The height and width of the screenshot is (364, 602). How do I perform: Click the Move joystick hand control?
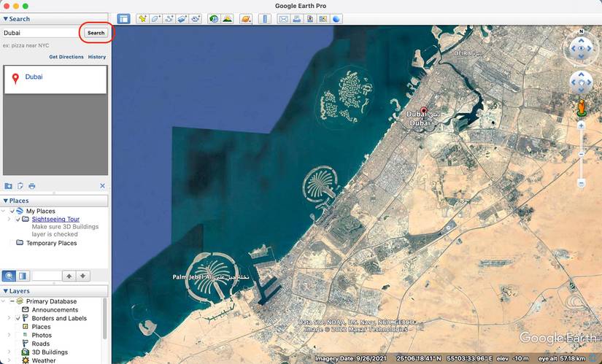coord(582,82)
